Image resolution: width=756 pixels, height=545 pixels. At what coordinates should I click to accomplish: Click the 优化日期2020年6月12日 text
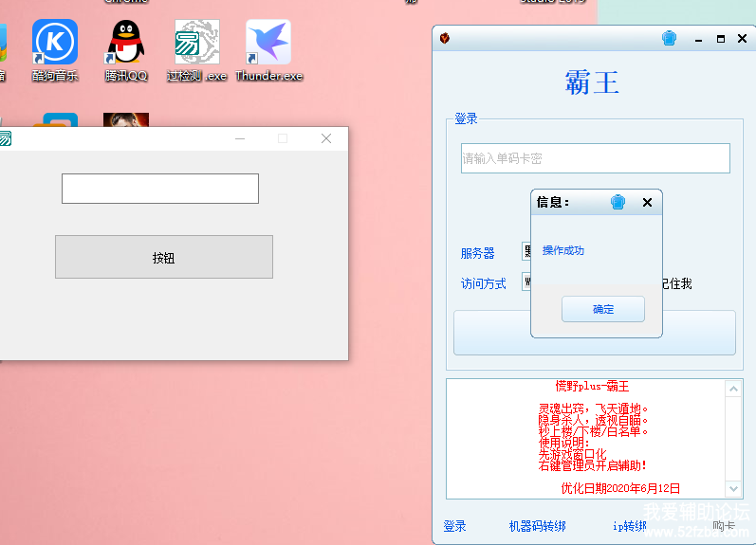click(x=620, y=488)
